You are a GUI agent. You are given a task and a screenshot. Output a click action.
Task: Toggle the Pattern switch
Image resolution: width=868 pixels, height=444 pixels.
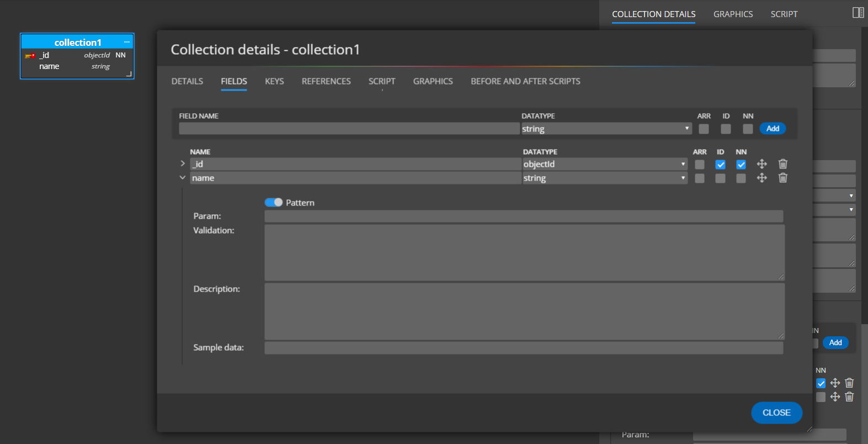(274, 203)
